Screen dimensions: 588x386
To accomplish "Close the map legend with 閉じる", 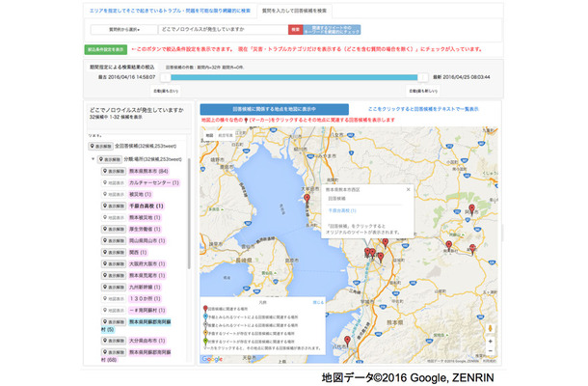I will pyautogui.click(x=318, y=302).
